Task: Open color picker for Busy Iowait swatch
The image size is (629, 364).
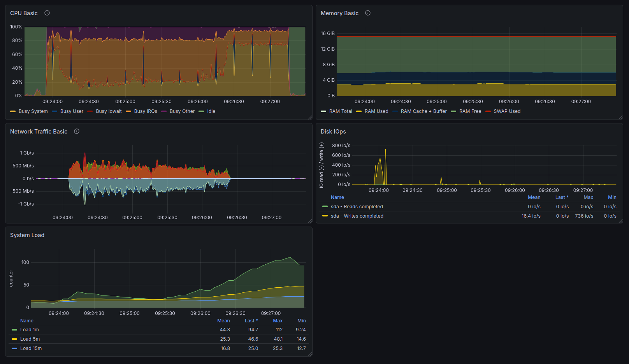Action: [90, 111]
